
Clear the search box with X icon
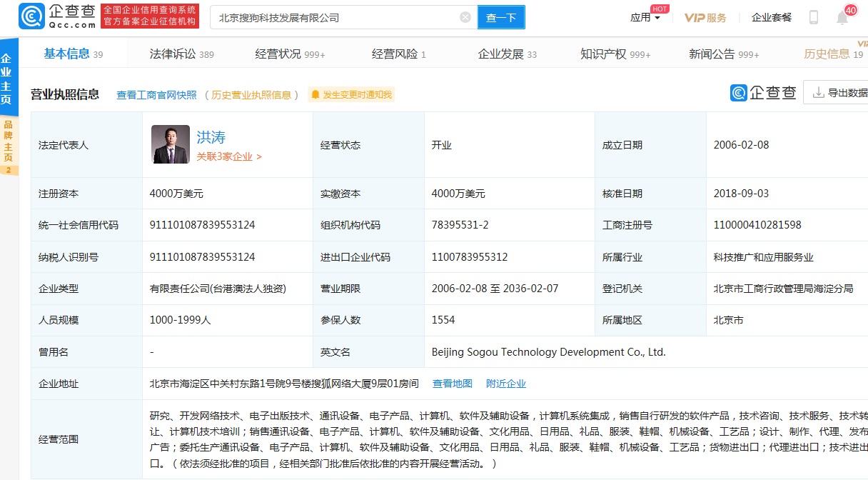click(465, 18)
